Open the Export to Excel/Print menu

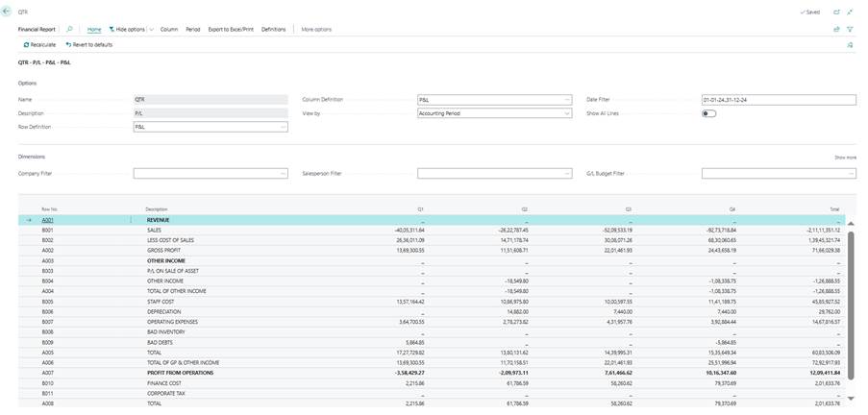pos(231,30)
